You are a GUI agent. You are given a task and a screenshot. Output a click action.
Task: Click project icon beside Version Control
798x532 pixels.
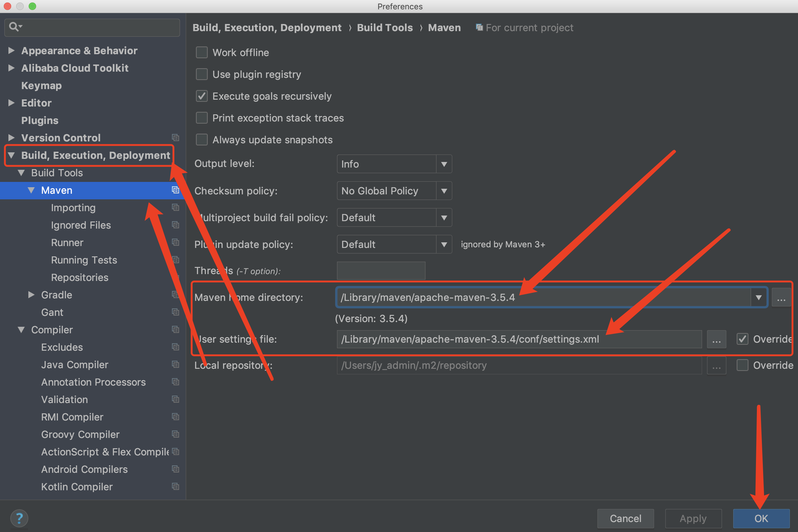click(175, 137)
